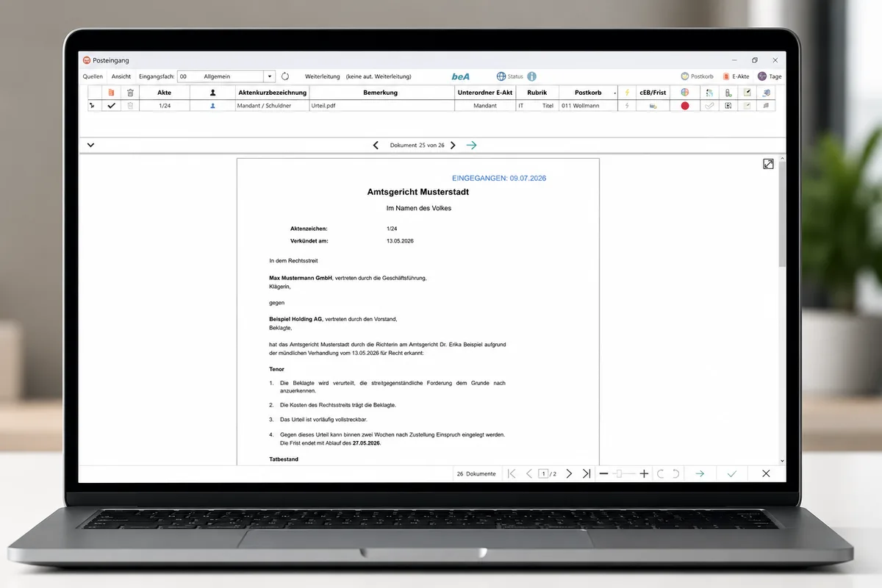Image resolution: width=882 pixels, height=588 pixels.
Task: Toggle the red status dot in row
Action: point(685,106)
